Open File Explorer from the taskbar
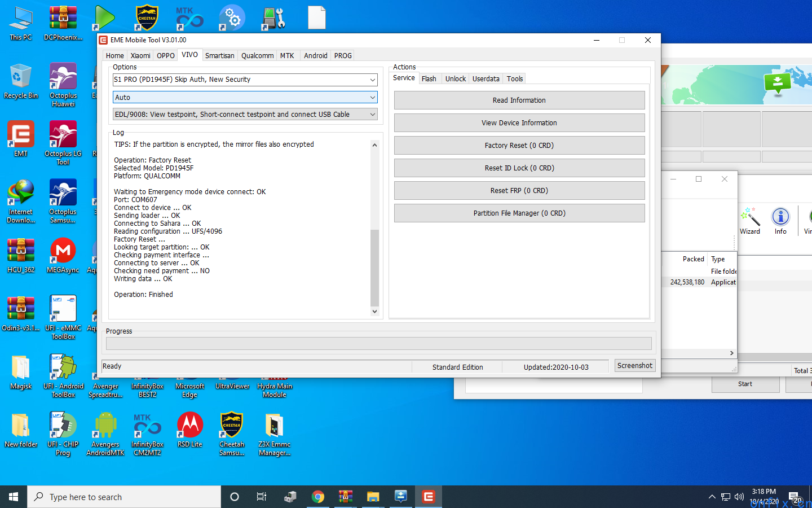Screen dimensions: 812x508 point(373,497)
